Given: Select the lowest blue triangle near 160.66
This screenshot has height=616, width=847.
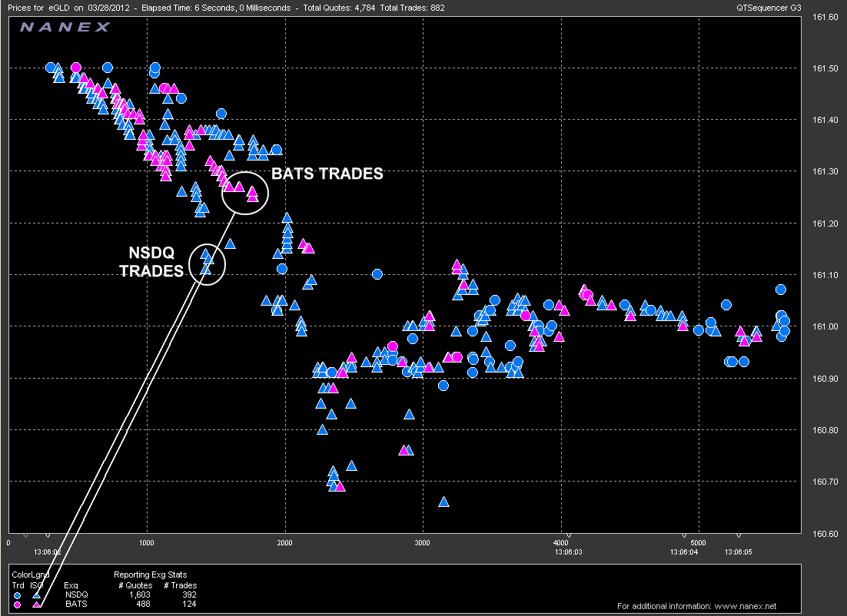Looking at the screenshot, I should tap(443, 502).
